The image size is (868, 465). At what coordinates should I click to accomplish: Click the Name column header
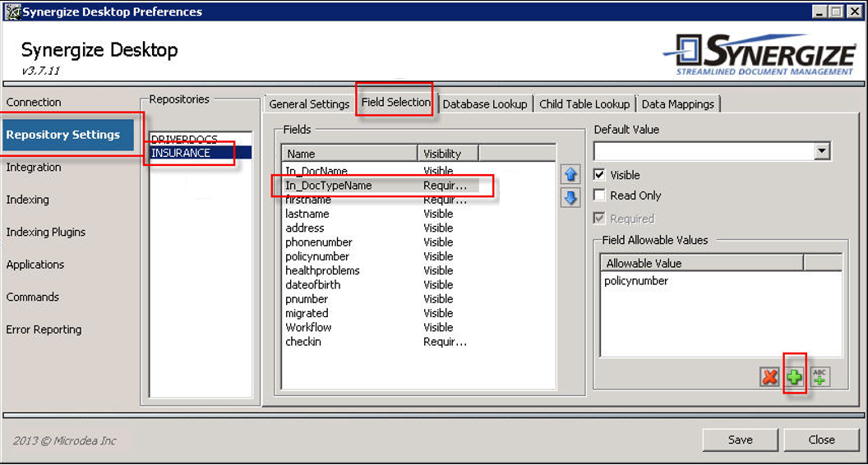tap(350, 154)
